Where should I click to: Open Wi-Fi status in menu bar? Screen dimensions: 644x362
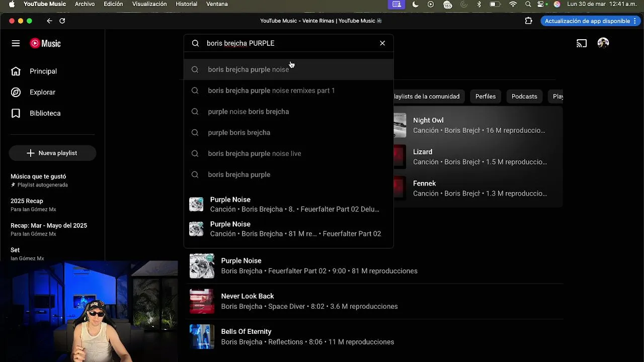513,4
